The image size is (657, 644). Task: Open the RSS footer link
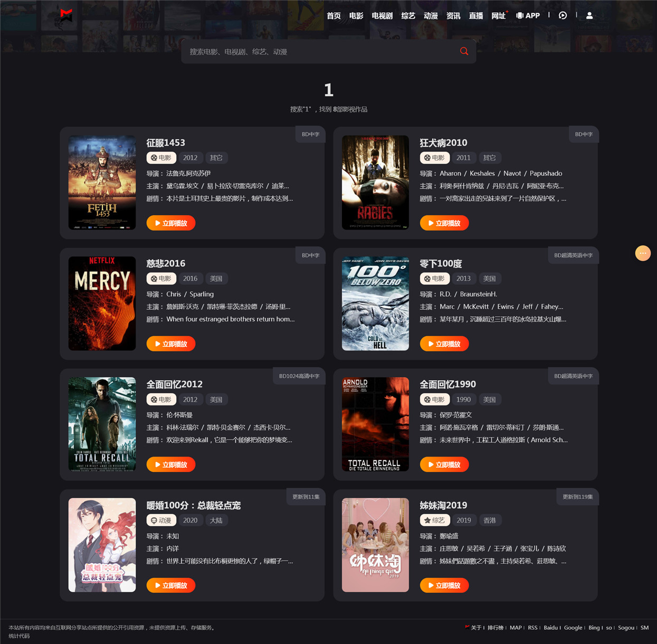pyautogui.click(x=532, y=628)
